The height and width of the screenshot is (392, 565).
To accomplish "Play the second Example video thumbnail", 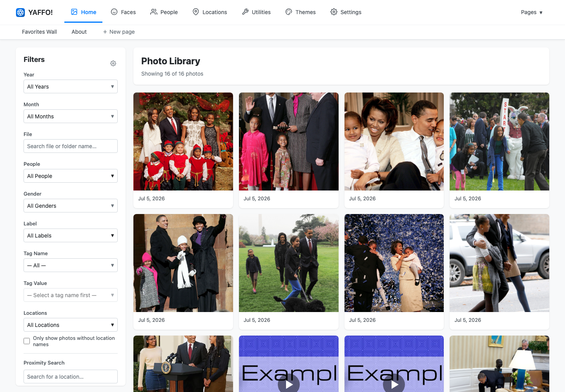I will coord(394,384).
